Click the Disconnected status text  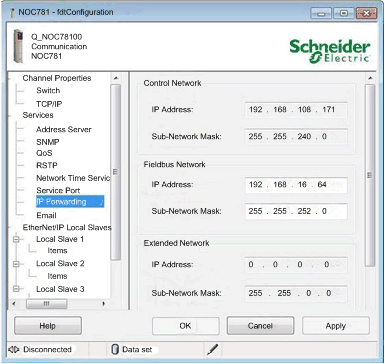tap(47, 349)
